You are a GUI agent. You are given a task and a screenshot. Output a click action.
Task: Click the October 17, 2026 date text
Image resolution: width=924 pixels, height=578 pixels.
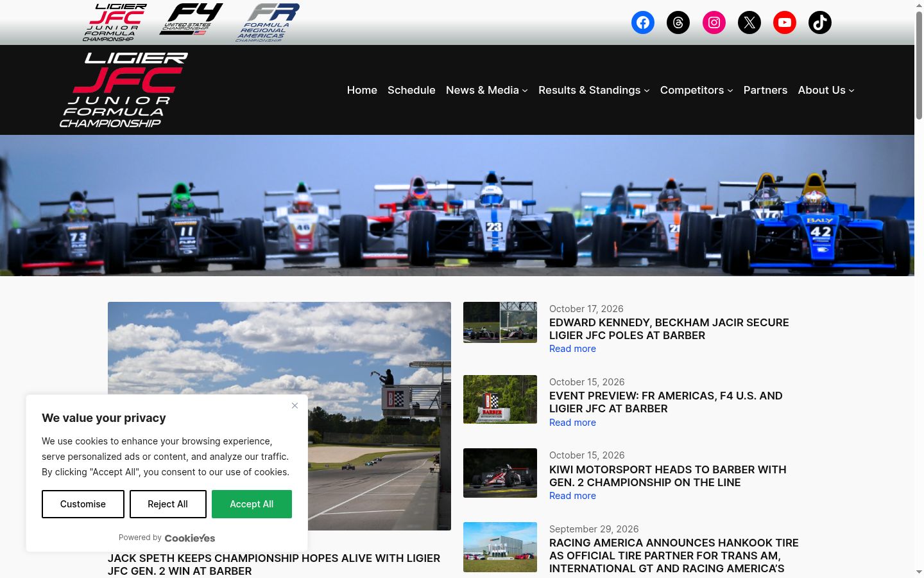click(586, 309)
